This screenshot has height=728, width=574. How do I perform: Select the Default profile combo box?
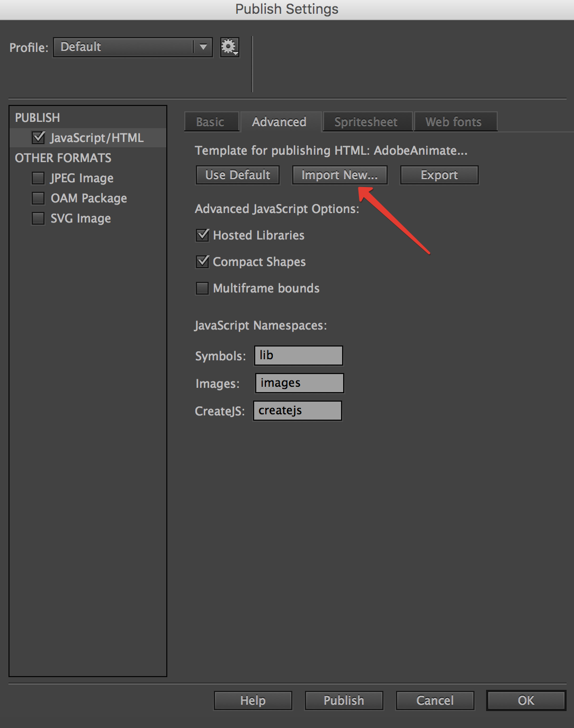tap(133, 47)
